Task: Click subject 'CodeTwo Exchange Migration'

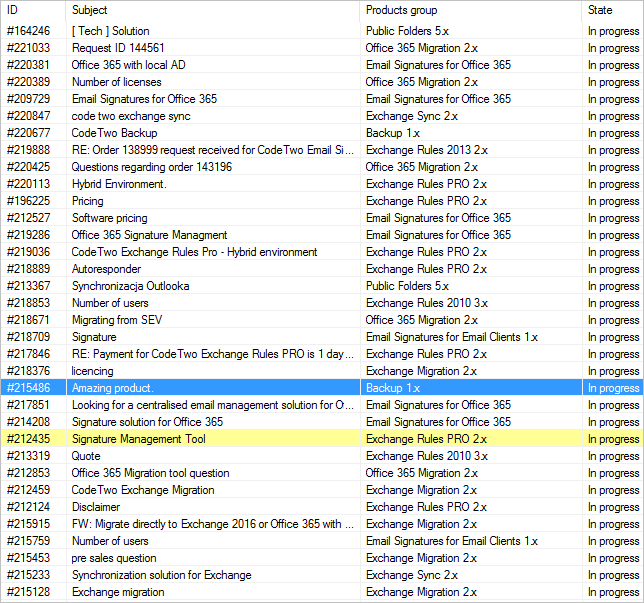Action: pos(143,490)
